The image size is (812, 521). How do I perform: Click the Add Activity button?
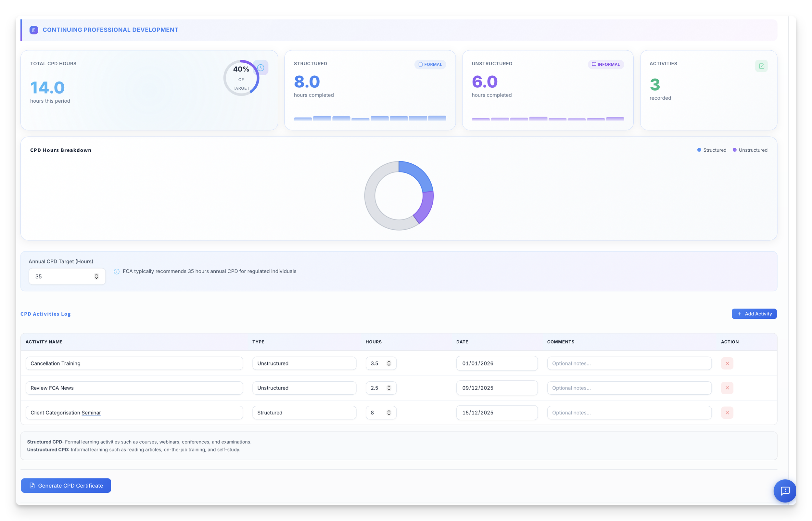pyautogui.click(x=754, y=314)
